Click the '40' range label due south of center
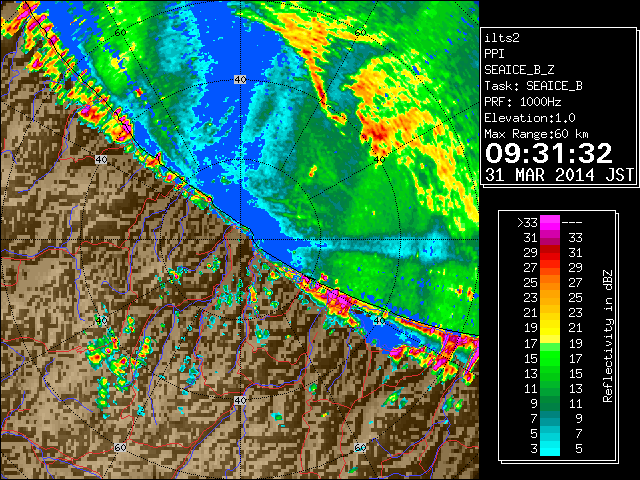This screenshot has height=480, width=640. point(240,400)
